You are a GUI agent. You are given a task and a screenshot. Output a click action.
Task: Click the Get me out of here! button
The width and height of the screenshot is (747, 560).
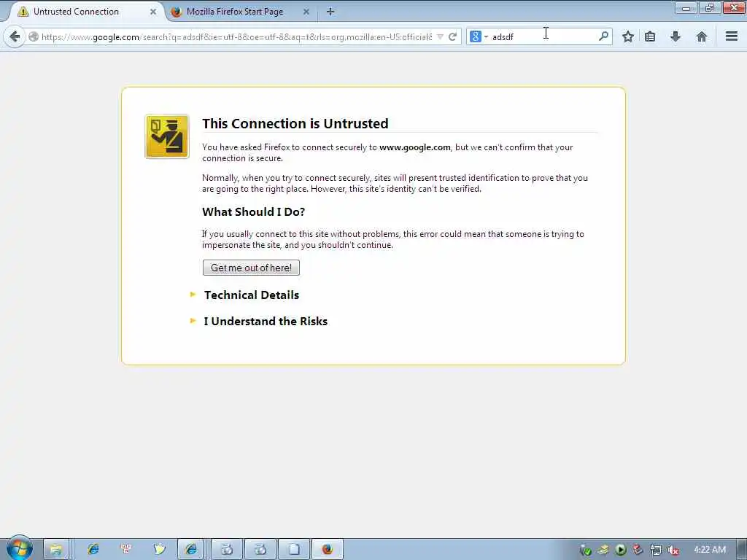coord(251,268)
